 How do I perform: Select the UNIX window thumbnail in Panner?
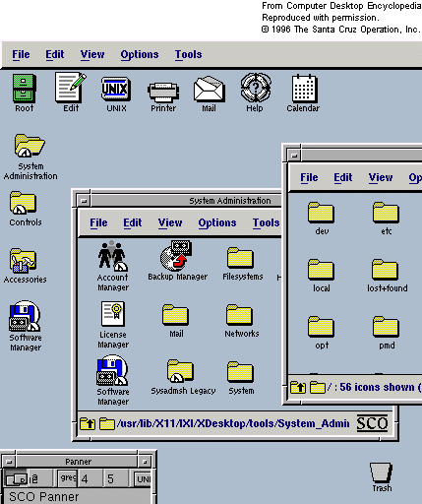click(x=143, y=478)
